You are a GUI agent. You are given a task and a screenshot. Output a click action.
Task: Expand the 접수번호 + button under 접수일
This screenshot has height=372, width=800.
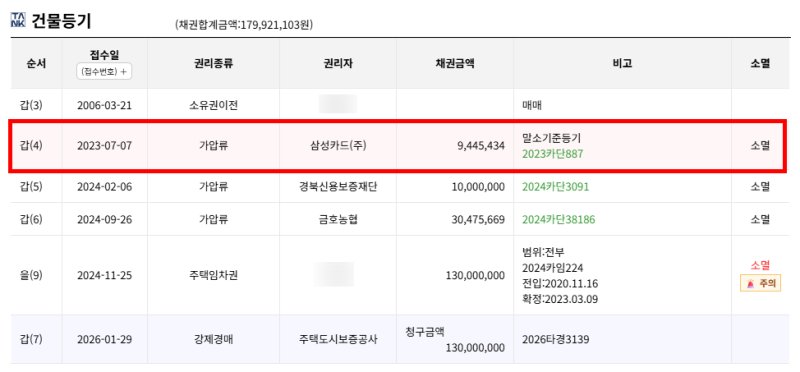click(104, 72)
